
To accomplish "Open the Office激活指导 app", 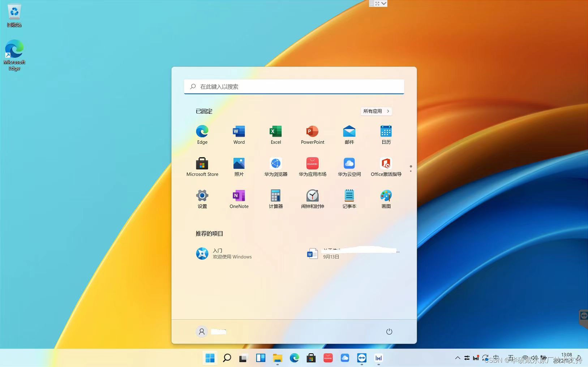I will [386, 167].
